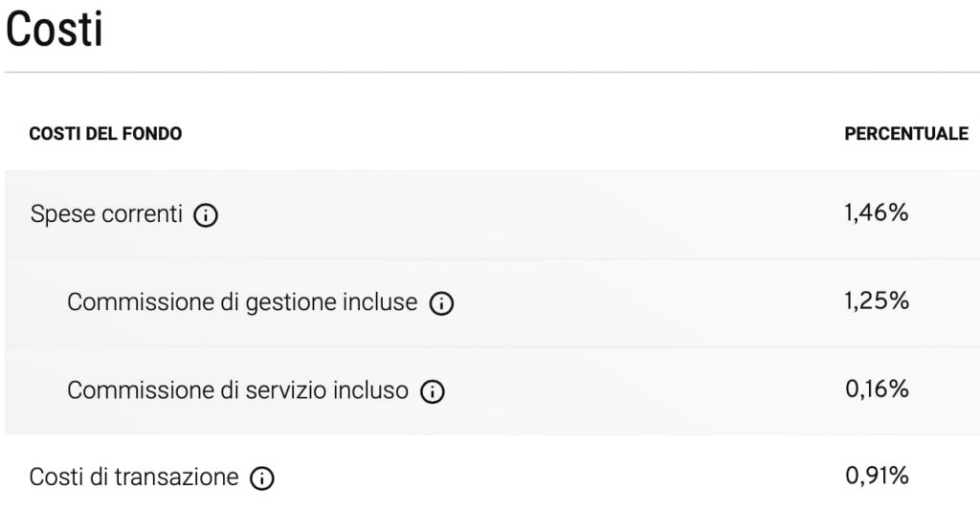The image size is (980, 511).
Task: Click info icon beside Commissione di servizio incluso
Action: click(433, 392)
